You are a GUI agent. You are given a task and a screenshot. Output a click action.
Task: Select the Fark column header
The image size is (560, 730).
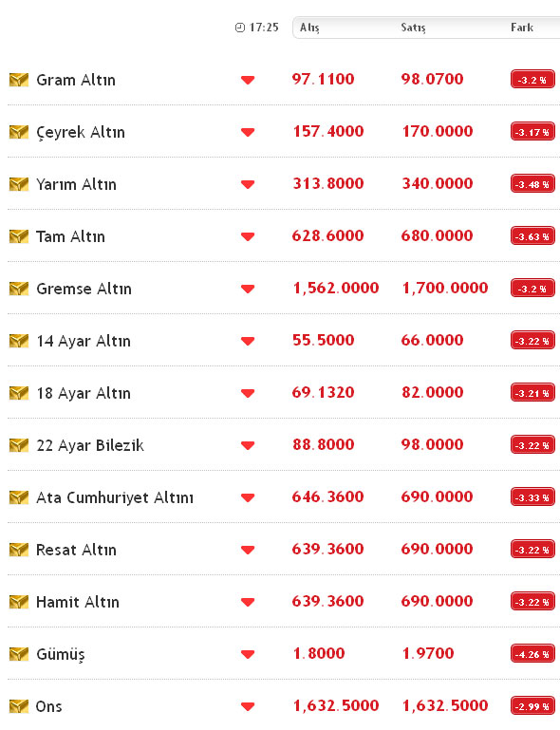pyautogui.click(x=521, y=28)
